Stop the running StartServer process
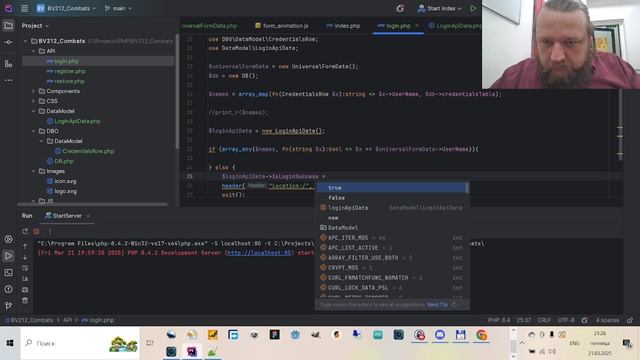 point(36,231)
